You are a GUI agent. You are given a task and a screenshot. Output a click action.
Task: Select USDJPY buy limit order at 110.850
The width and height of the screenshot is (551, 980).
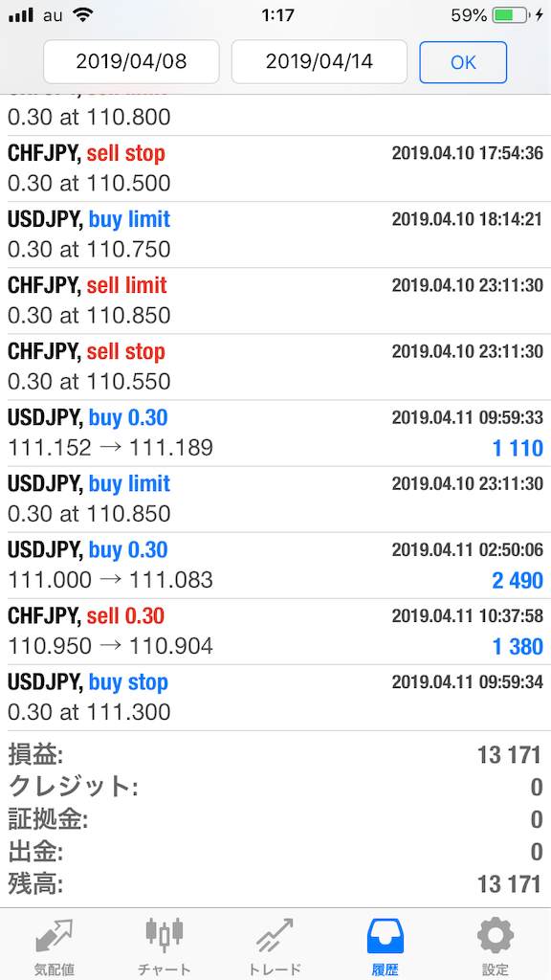275,500
